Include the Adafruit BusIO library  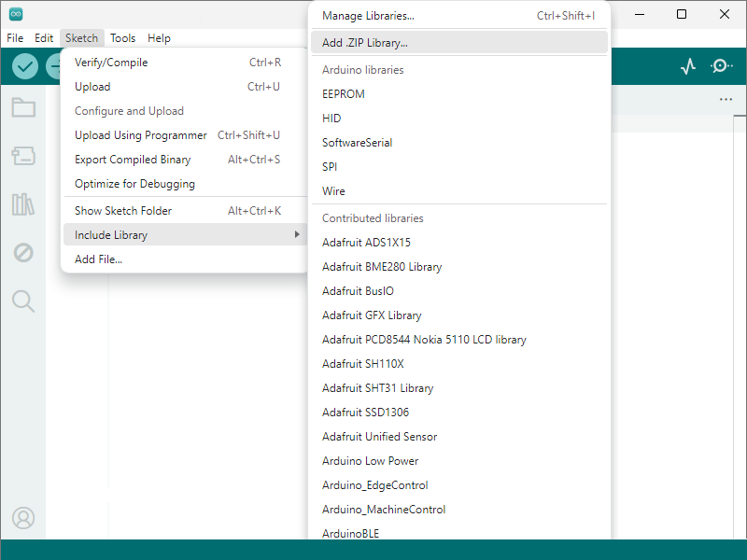coord(459,291)
